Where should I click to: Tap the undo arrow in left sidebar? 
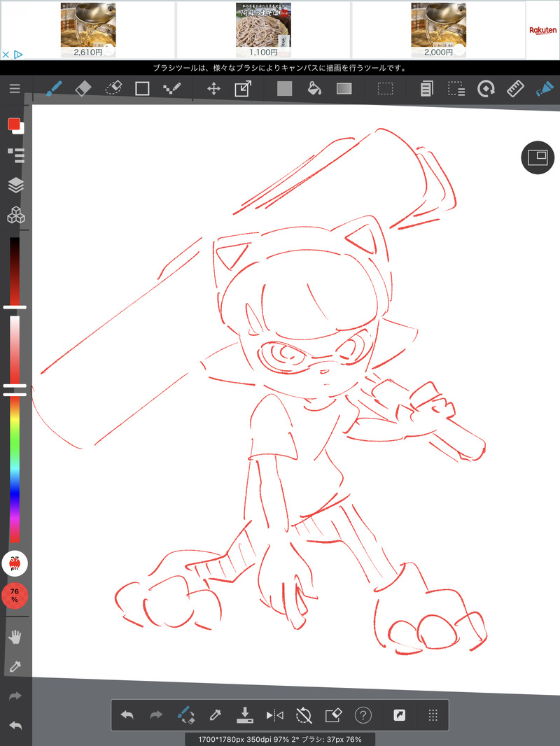[15, 726]
